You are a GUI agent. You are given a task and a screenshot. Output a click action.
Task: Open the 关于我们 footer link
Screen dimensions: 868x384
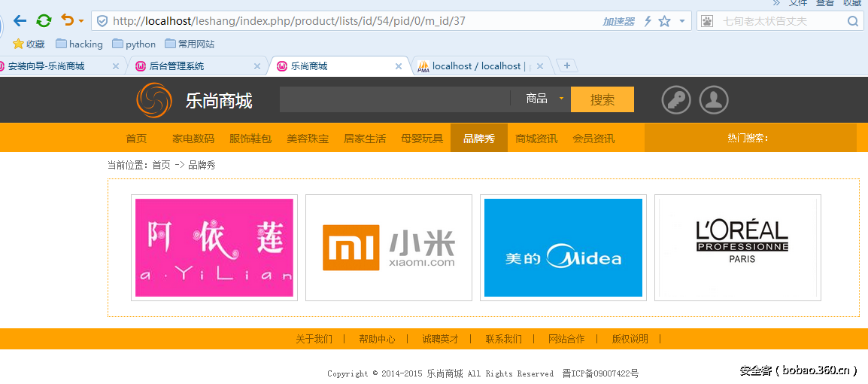(x=314, y=339)
